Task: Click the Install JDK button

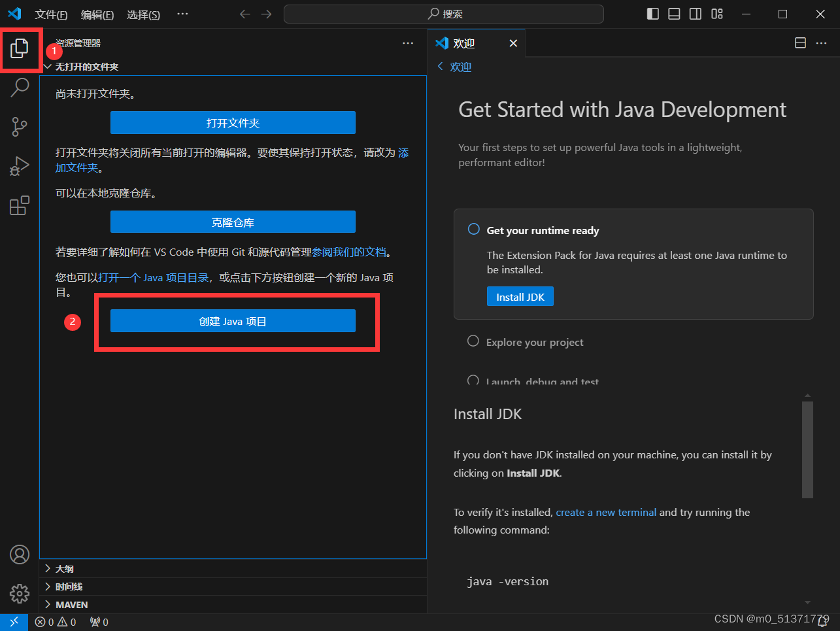Action: 520,297
